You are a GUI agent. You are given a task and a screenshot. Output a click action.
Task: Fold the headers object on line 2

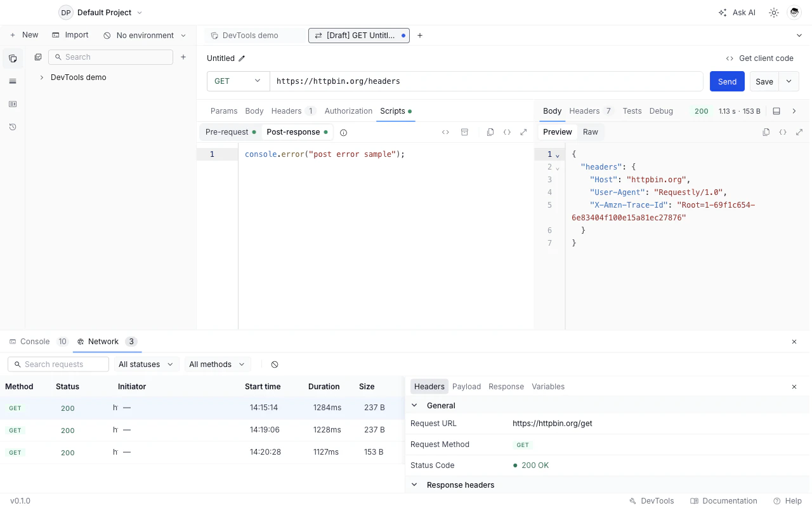(x=558, y=168)
